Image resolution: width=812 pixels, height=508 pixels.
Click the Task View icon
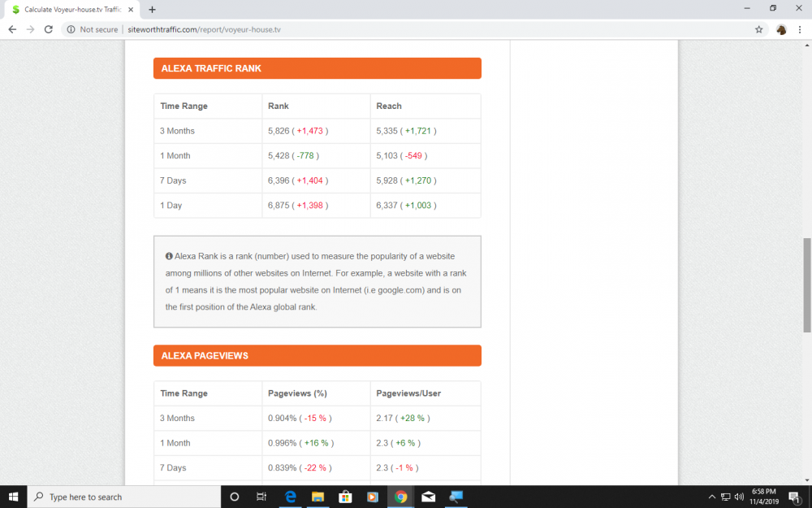[261, 497]
